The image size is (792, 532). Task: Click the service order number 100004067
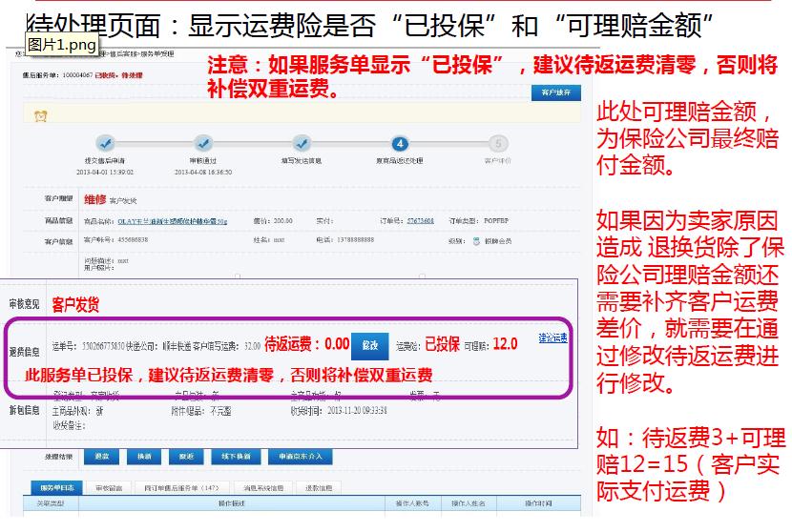pyautogui.click(x=78, y=74)
